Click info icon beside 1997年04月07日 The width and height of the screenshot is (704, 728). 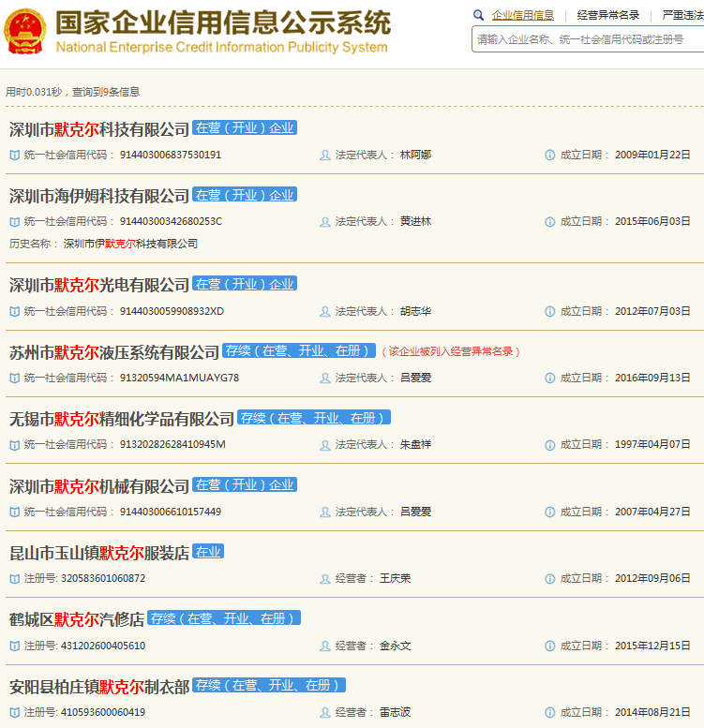click(x=550, y=445)
